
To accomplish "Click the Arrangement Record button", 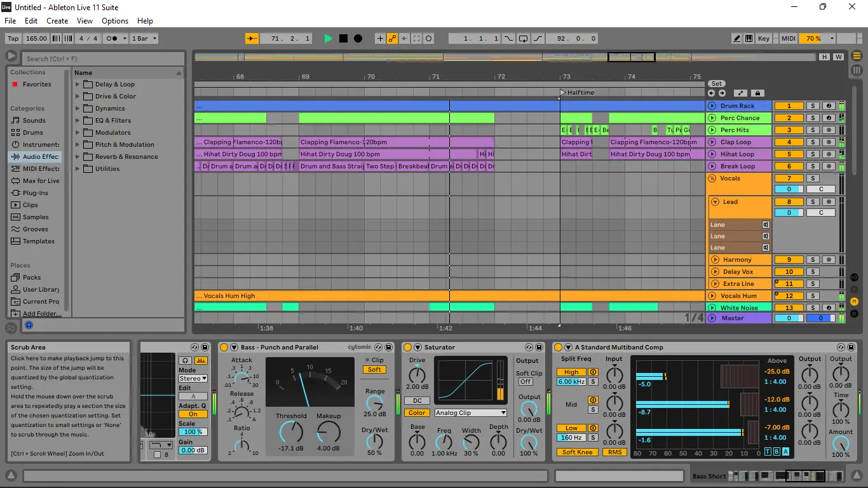I will [358, 39].
